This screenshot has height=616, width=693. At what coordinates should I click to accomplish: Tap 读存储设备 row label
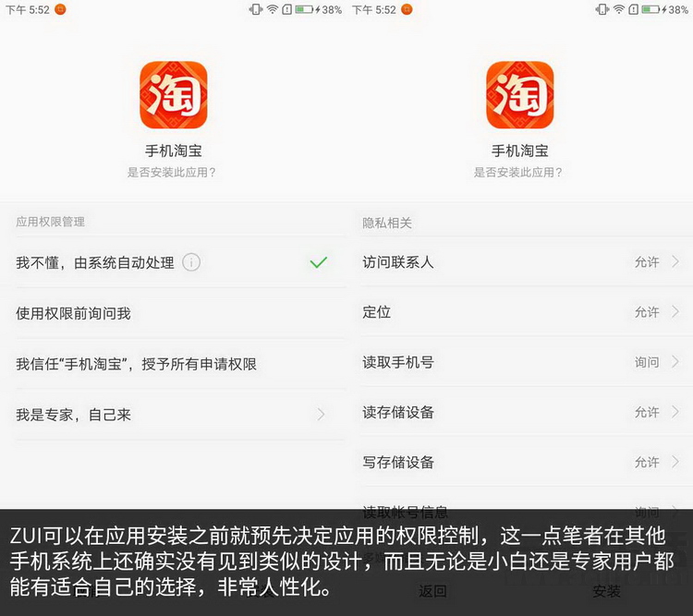pos(397,412)
